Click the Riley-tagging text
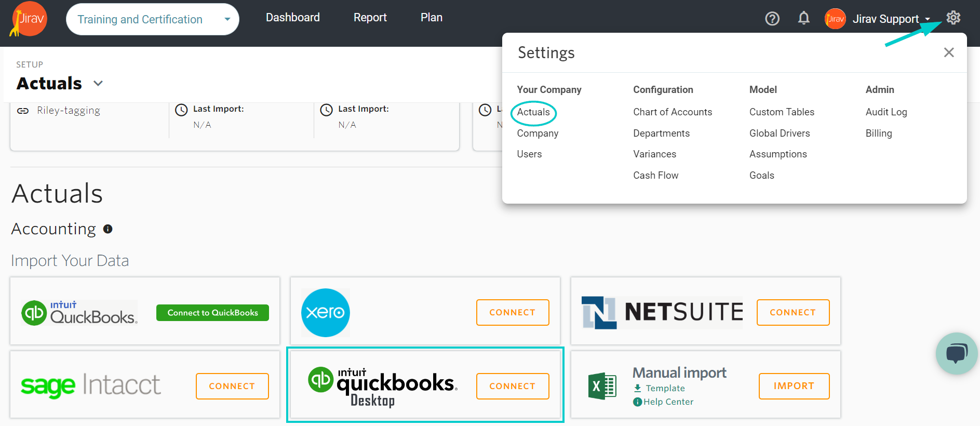Image resolution: width=980 pixels, height=426 pixels. click(x=69, y=111)
